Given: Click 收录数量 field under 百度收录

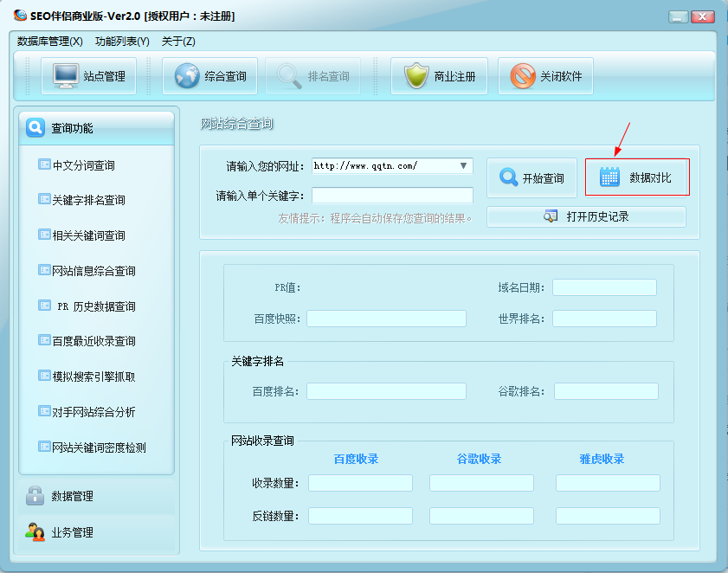Looking at the screenshot, I should 360,483.
